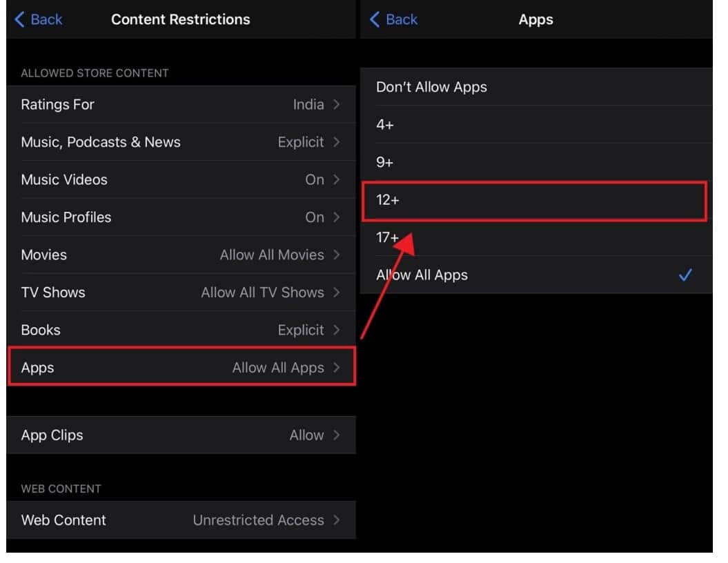Image resolution: width=728 pixels, height=563 pixels.
Task: Tap the chevron beside TV Shows
Action: pos(336,292)
